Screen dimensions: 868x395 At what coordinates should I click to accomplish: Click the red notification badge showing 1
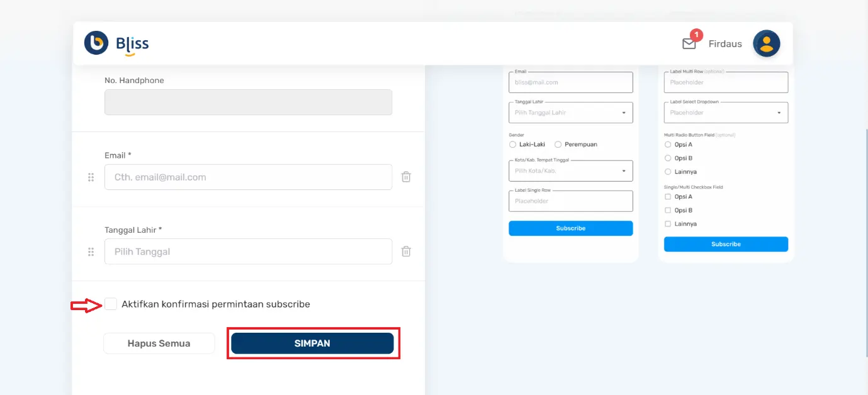click(x=697, y=36)
